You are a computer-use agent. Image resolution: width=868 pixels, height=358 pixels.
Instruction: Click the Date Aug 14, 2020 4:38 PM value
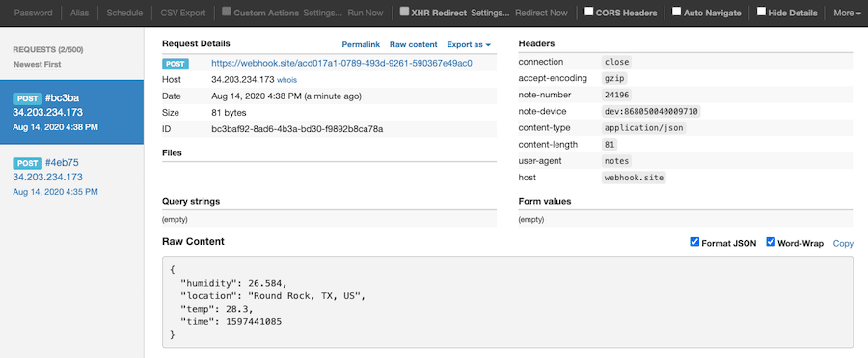(286, 96)
